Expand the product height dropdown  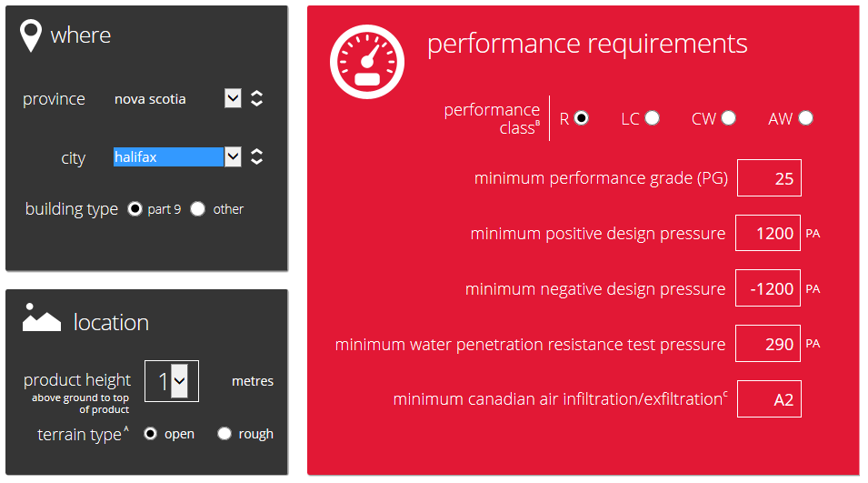click(x=179, y=381)
